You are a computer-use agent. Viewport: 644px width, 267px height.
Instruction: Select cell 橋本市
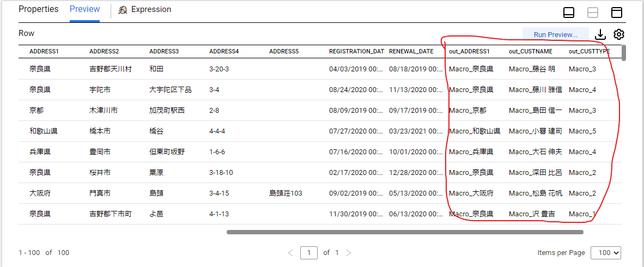pos(100,131)
